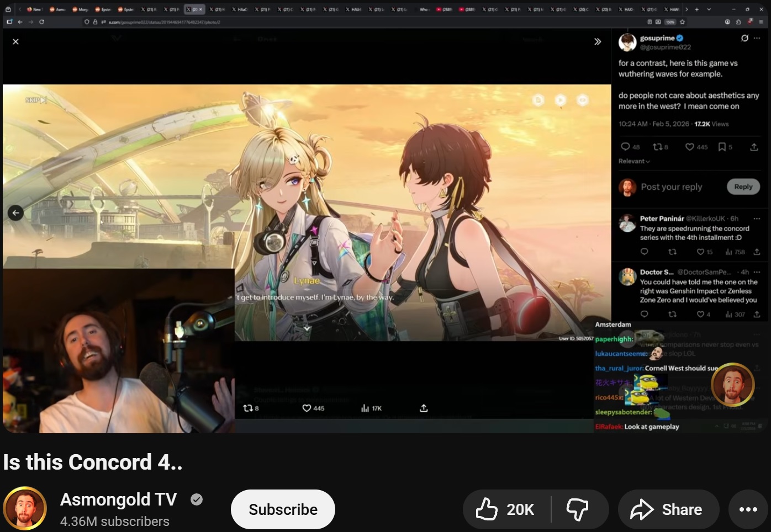Open more options on Peter Paninár's reply
771x532 pixels.
pyautogui.click(x=757, y=219)
